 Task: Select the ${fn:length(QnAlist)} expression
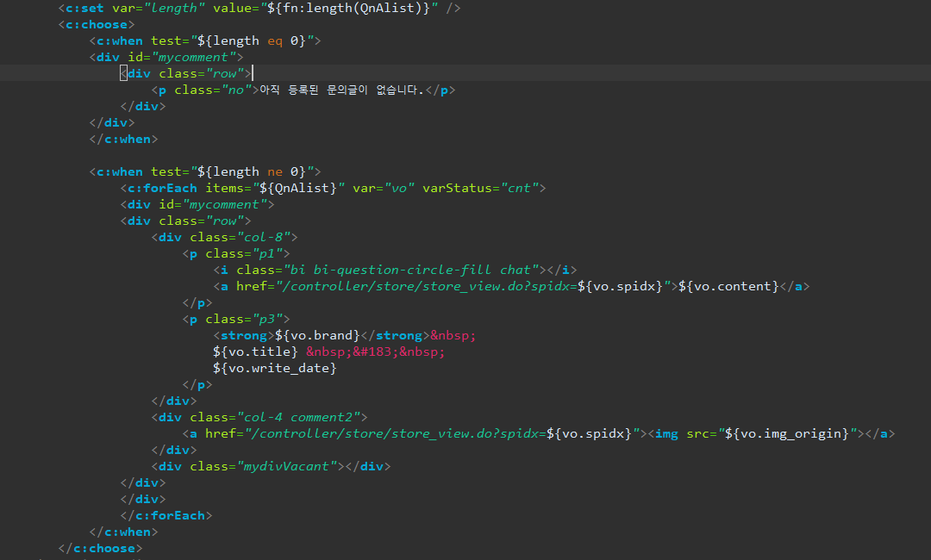tap(349, 9)
